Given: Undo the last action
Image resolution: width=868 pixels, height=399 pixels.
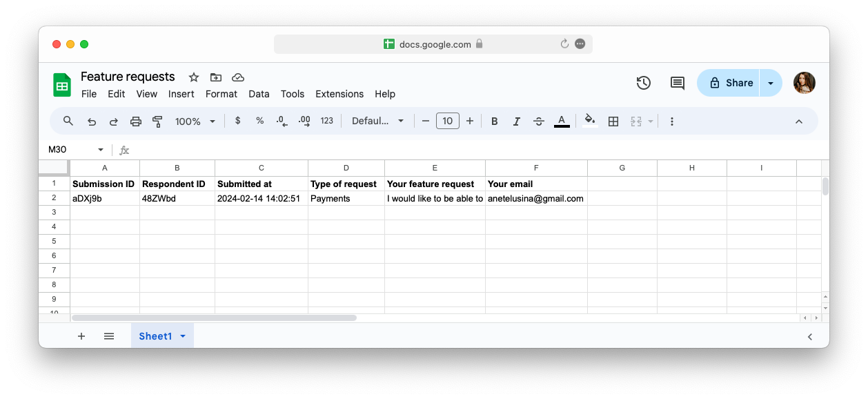Looking at the screenshot, I should click(x=91, y=121).
